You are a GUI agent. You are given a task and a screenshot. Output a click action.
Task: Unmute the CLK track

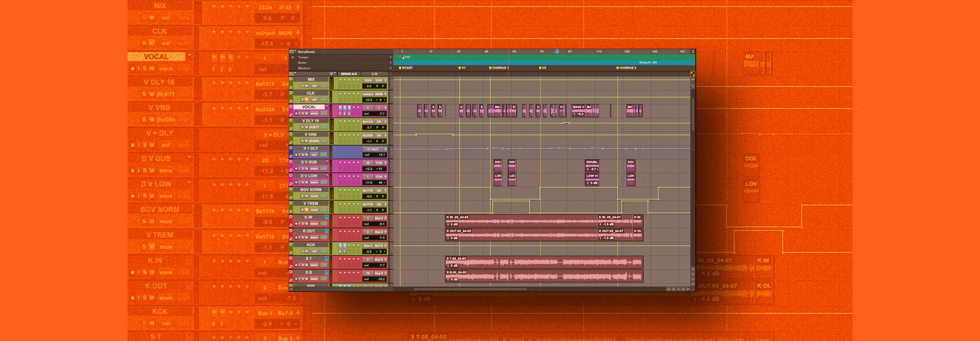click(x=307, y=100)
